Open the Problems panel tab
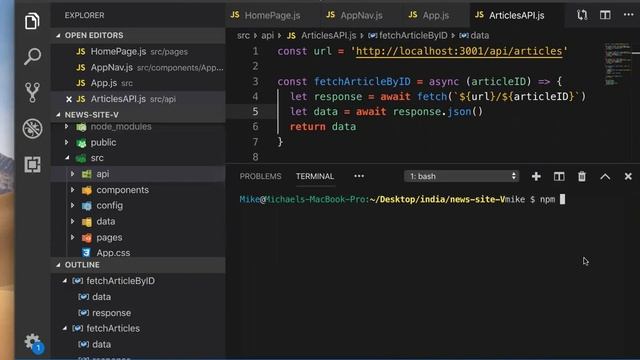 pos(260,176)
